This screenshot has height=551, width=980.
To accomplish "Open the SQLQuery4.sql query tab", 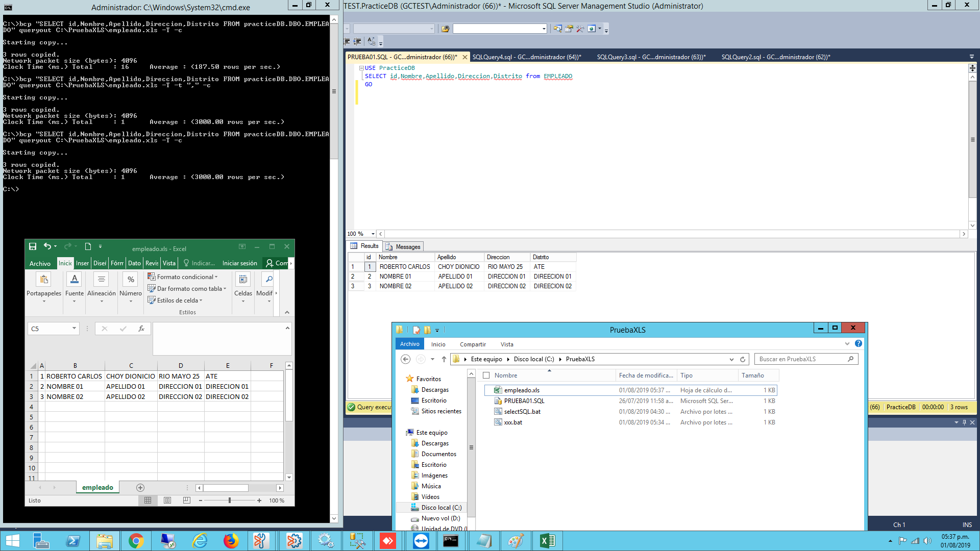I will 526,57.
